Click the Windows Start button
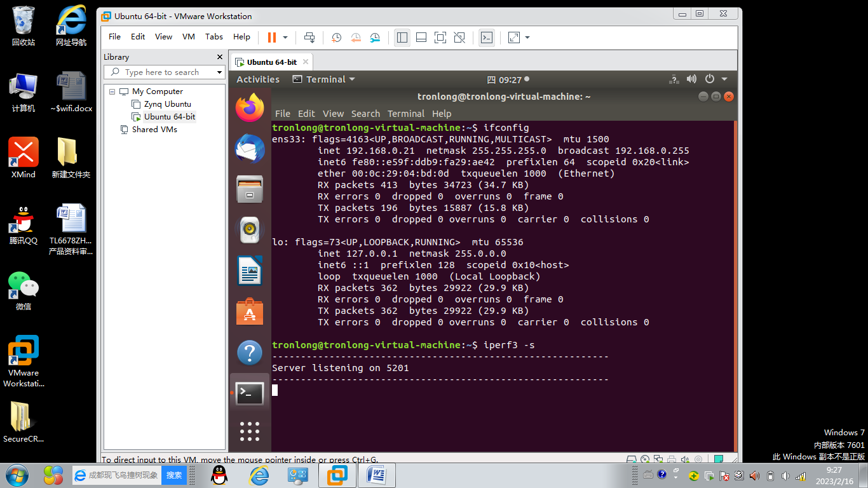868x488 pixels. [17, 475]
